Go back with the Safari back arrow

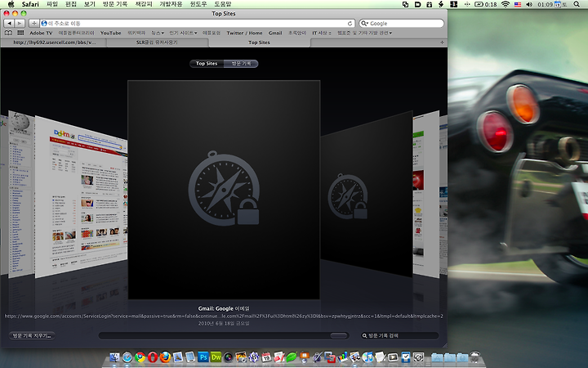9,23
